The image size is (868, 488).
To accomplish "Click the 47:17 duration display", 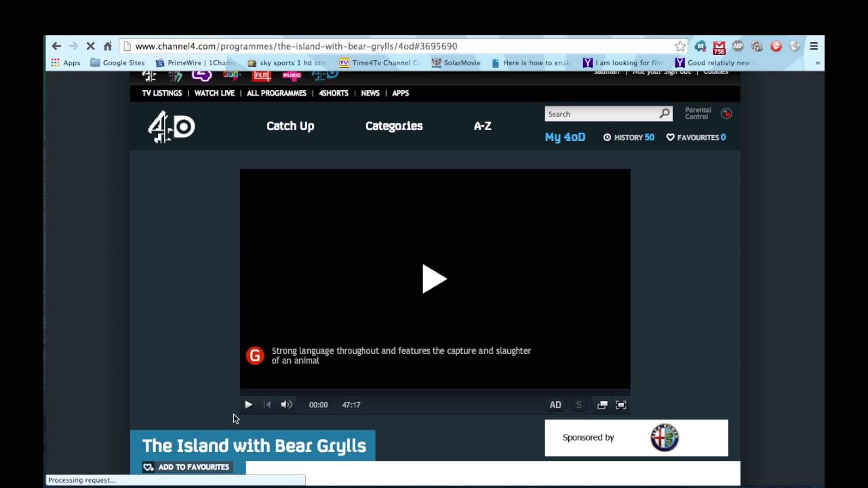I will coord(351,405).
